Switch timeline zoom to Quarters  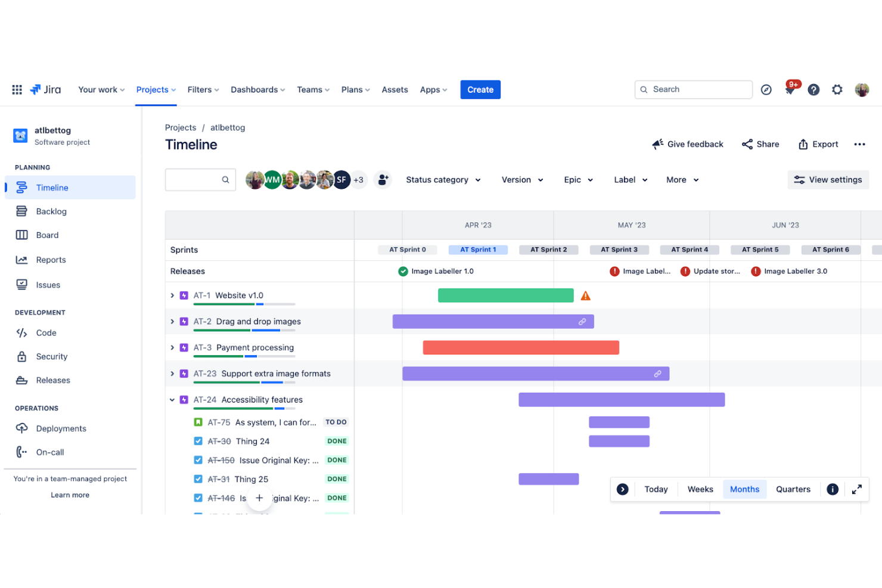[793, 489]
